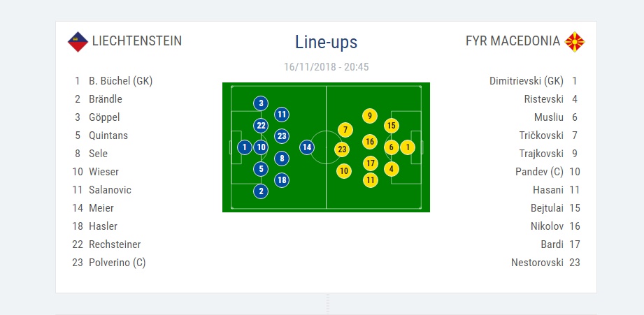Click yellow player marker number 4

pos(391,168)
